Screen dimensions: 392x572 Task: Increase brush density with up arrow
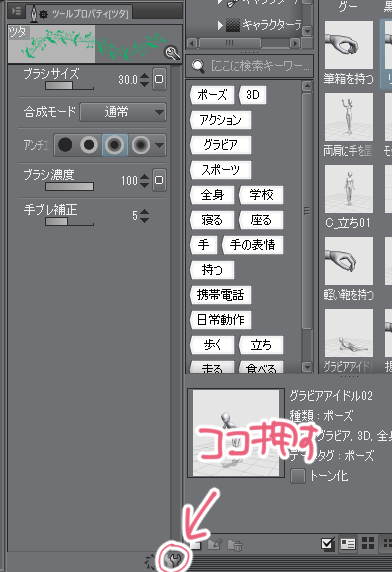pyautogui.click(x=145, y=177)
